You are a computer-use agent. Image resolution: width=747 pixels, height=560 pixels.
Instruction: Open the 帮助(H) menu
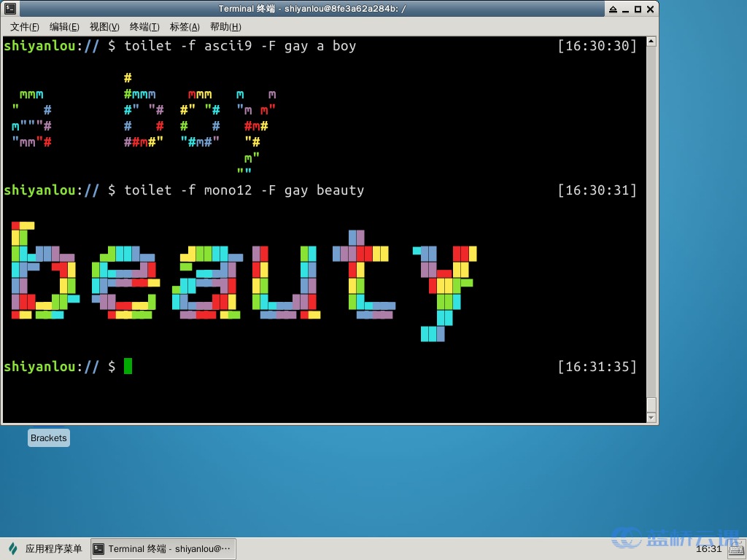coord(225,27)
